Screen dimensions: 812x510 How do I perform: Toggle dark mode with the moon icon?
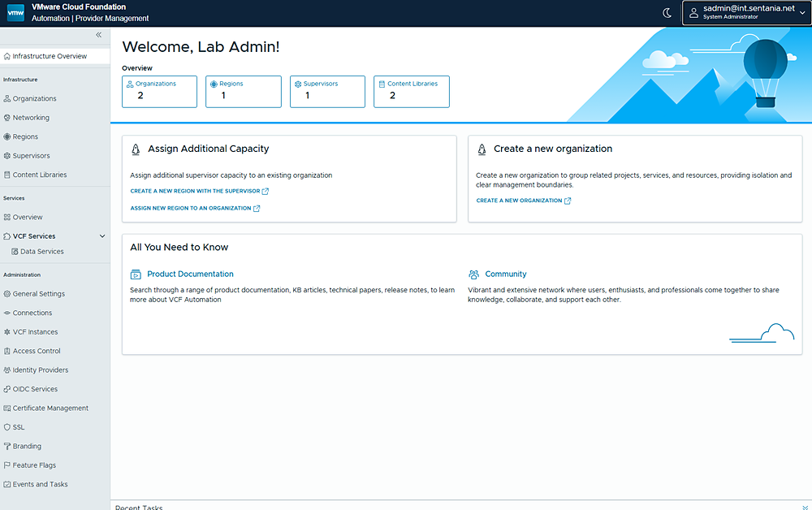click(667, 13)
